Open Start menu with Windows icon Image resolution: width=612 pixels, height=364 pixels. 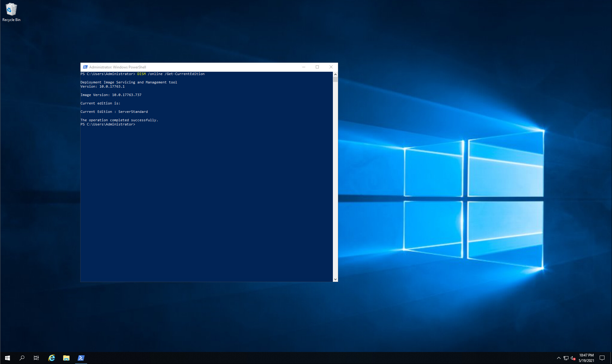7,357
